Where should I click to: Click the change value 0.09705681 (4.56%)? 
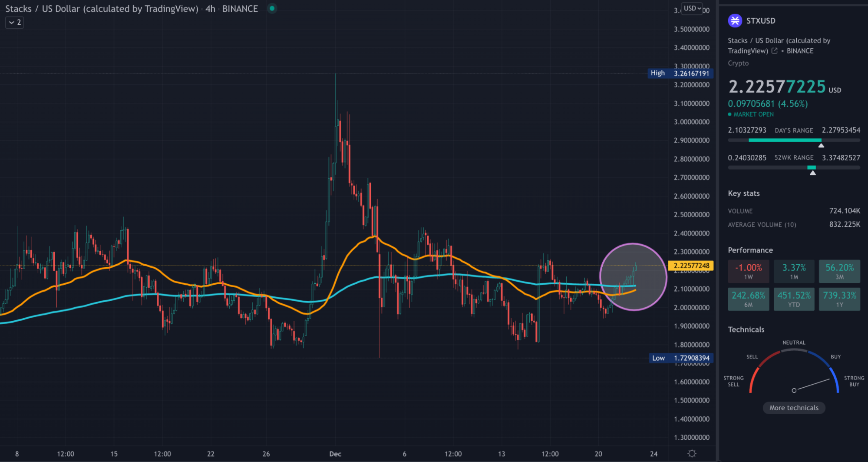coord(768,104)
